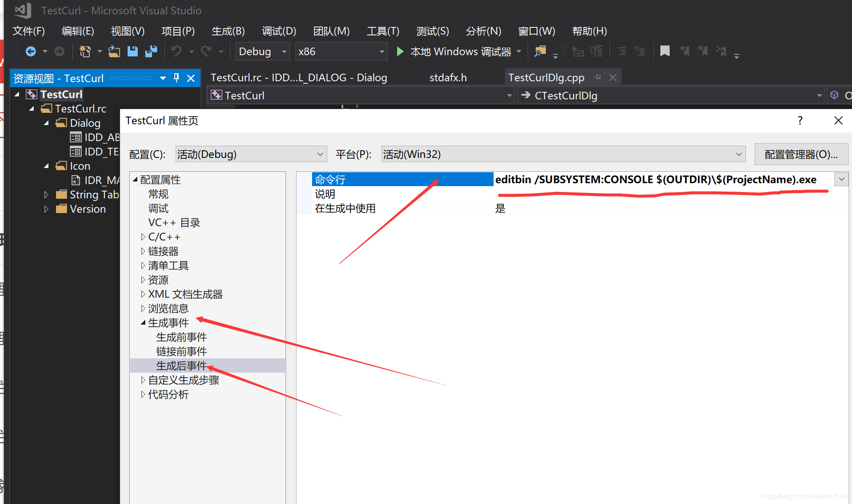852x504 pixels.
Task: Expand the 链接器 tree node
Action: pyautogui.click(x=143, y=251)
